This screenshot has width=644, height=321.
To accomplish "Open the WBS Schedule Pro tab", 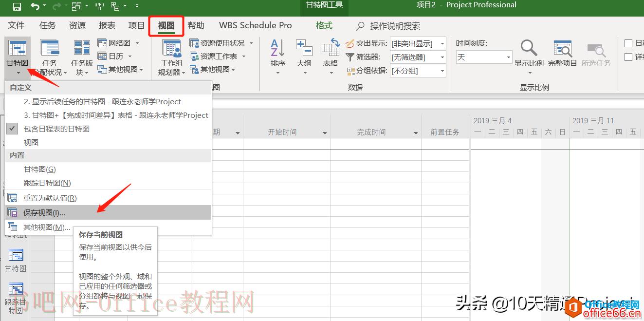I will coord(256,25).
